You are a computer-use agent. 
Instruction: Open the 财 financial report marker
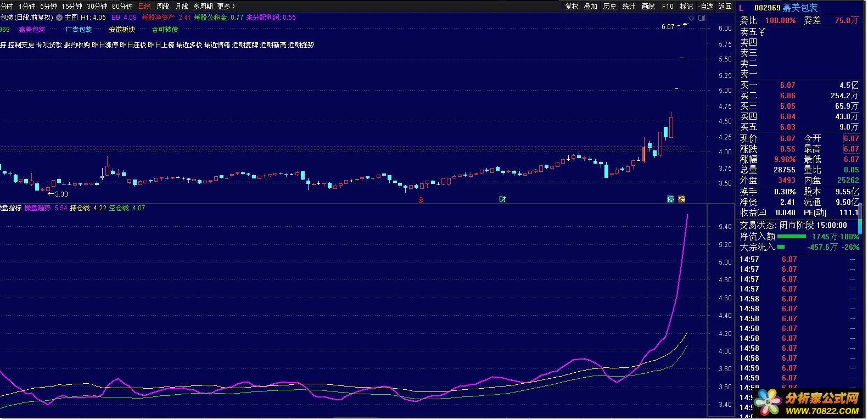pyautogui.click(x=502, y=199)
